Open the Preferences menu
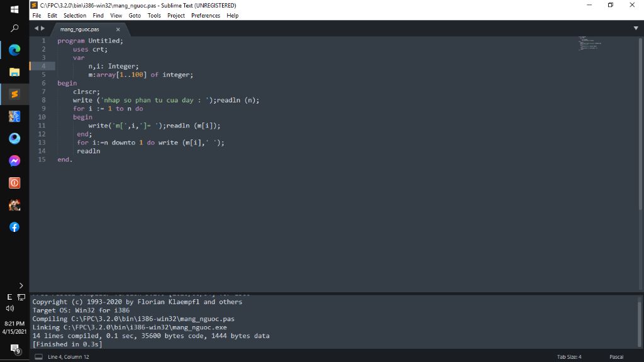This screenshot has width=644, height=362. pyautogui.click(x=206, y=16)
